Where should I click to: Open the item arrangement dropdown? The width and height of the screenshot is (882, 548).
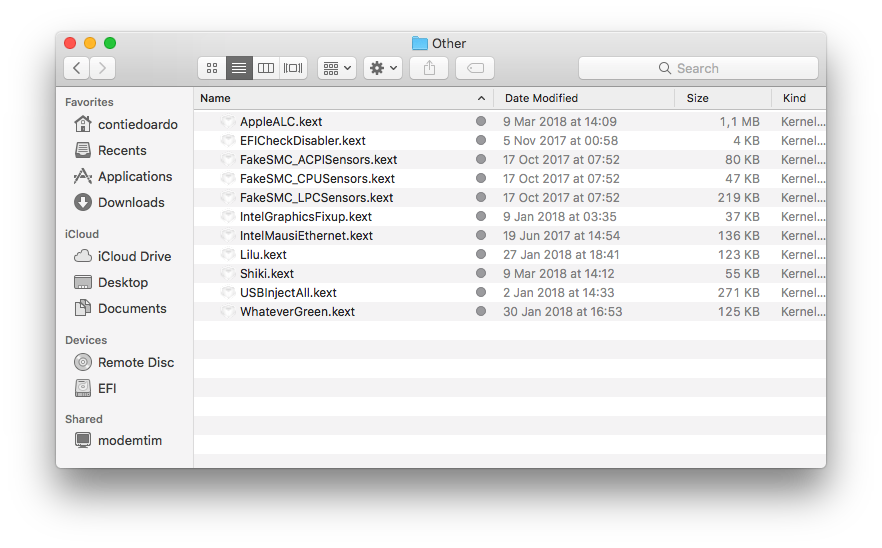coord(337,68)
